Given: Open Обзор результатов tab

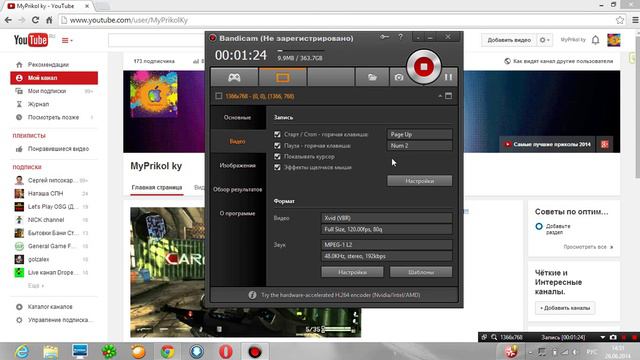Looking at the screenshot, I should click(x=238, y=189).
